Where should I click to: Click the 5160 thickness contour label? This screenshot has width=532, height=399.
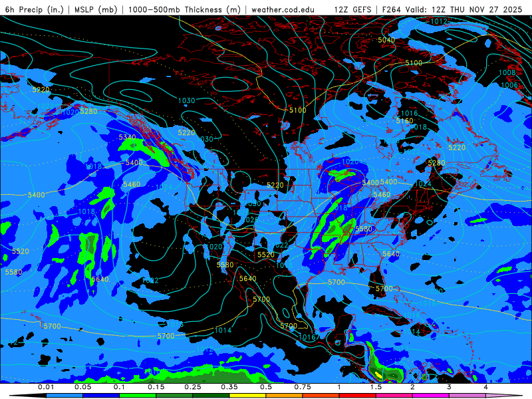405,121
